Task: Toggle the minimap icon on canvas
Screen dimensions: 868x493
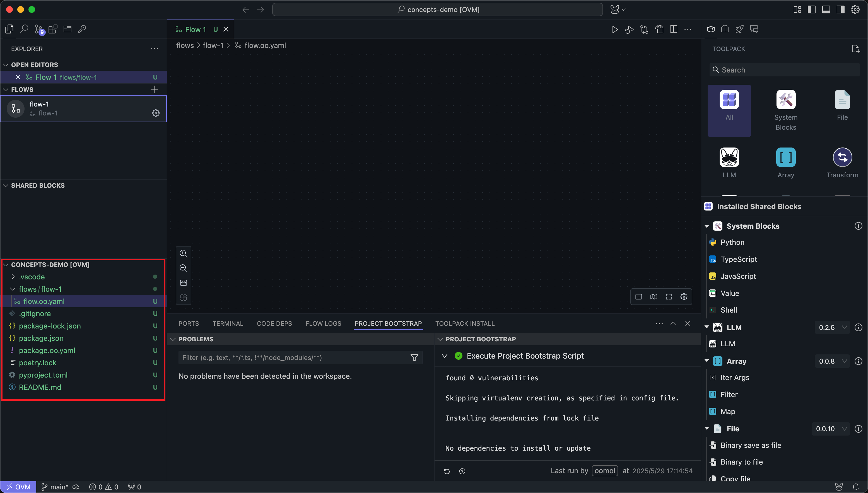Action: [x=654, y=297]
